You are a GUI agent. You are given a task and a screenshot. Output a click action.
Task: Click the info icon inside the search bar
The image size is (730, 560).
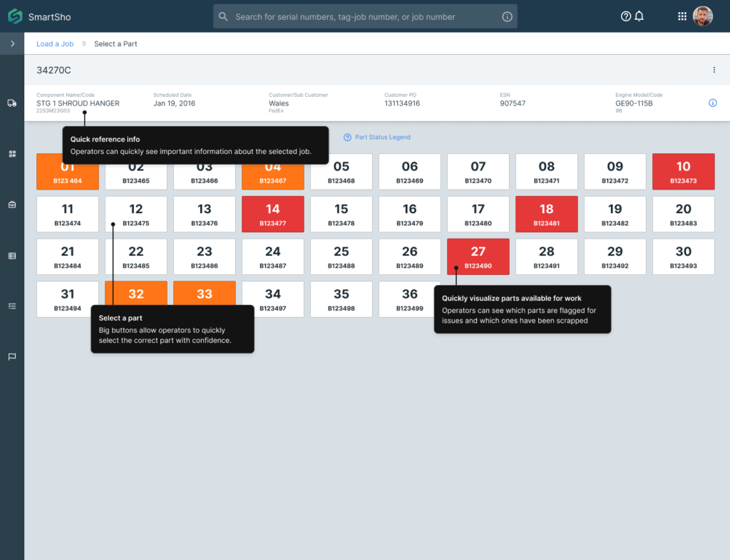tap(507, 17)
